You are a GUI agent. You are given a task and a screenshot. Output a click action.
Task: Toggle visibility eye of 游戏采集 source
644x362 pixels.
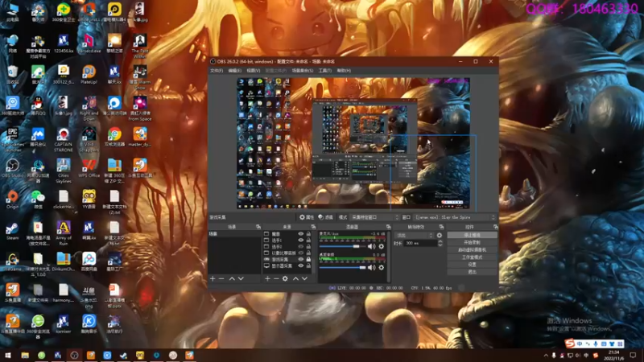point(300,259)
